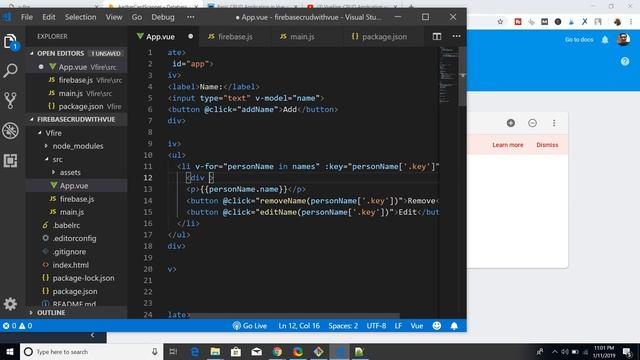This screenshot has width=640, height=360.
Task: Click the Split Editor icon
Action: coord(437,36)
